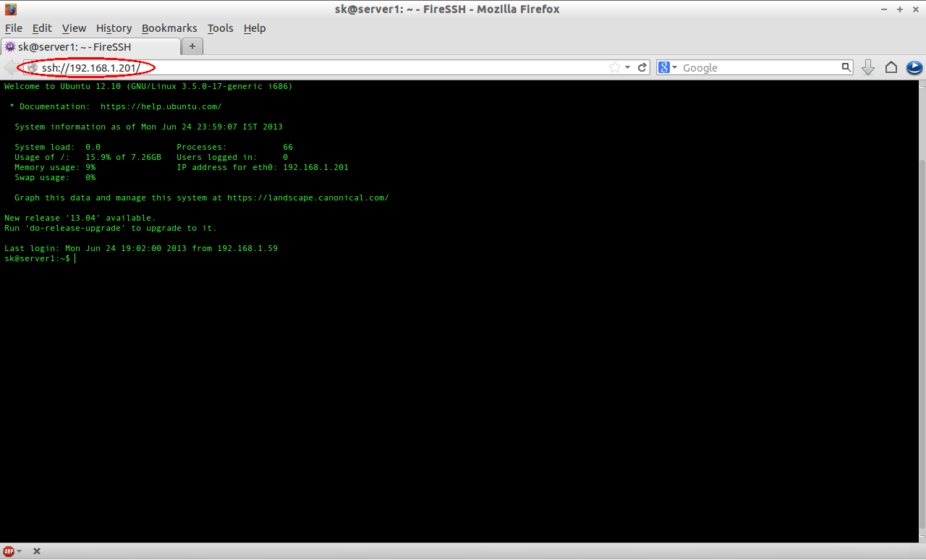Open the View menu
926x560 pixels.
coord(74,28)
